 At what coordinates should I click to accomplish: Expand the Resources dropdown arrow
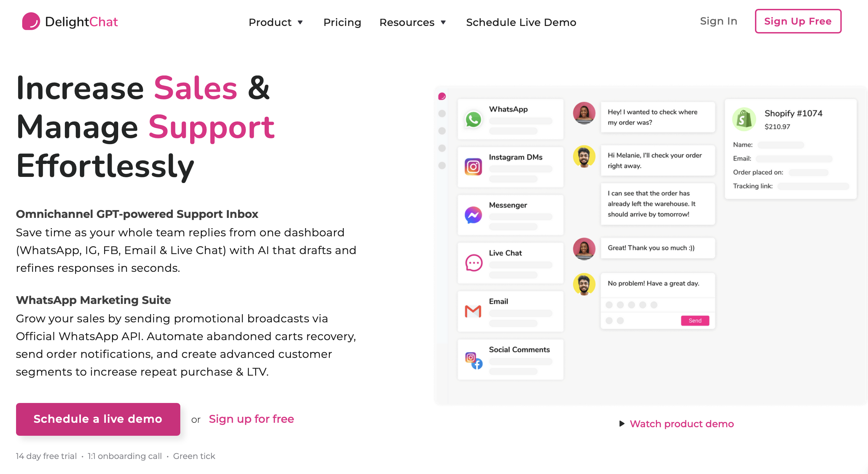pos(444,23)
